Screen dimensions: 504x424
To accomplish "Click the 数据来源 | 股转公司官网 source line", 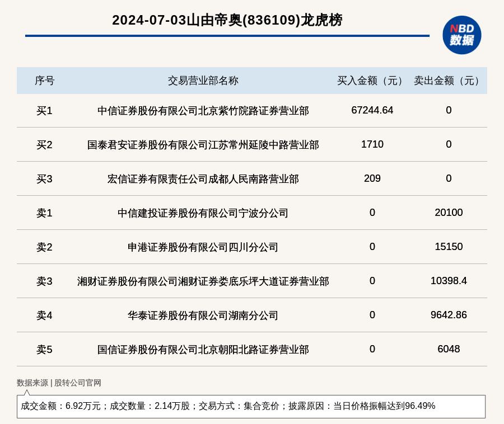I will click(x=59, y=383).
